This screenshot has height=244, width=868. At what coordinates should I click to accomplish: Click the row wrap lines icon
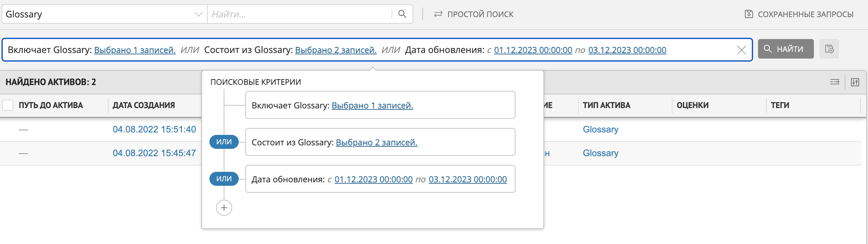click(x=834, y=82)
